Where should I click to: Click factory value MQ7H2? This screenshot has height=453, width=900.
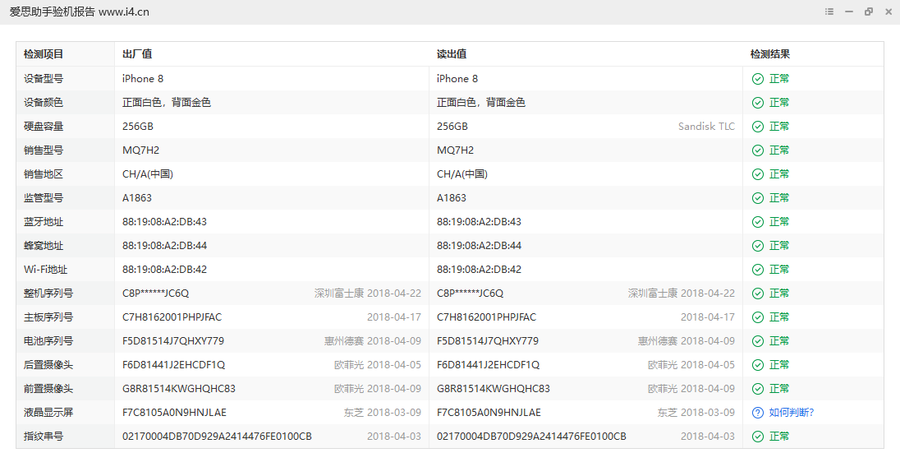pos(141,150)
